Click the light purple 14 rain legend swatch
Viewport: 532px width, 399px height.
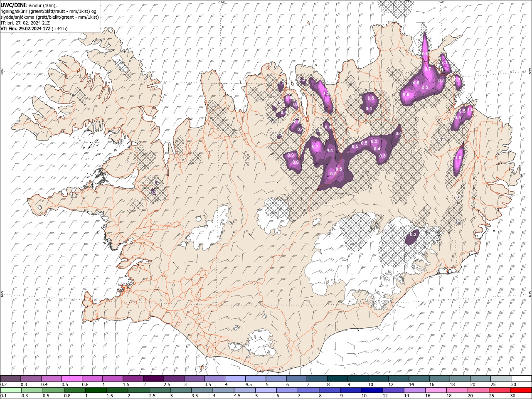point(414,390)
